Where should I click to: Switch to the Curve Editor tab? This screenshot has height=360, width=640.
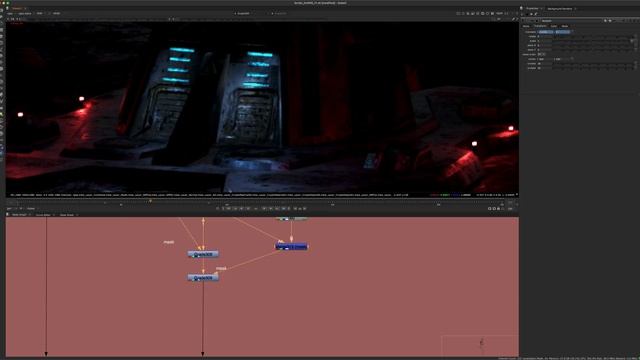pyautogui.click(x=43, y=215)
